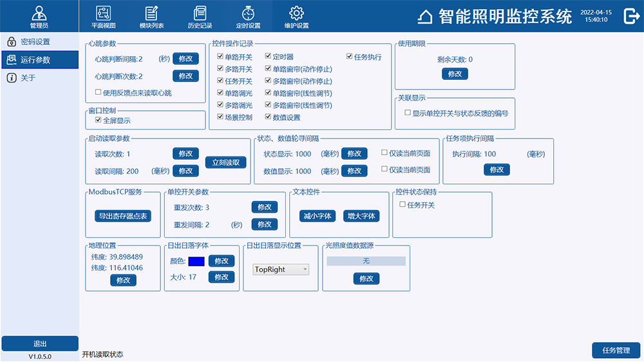Image resolution: width=644 pixels, height=362 pixels.
Task: Toggle the full screen display checkbox
Action: 99,120
